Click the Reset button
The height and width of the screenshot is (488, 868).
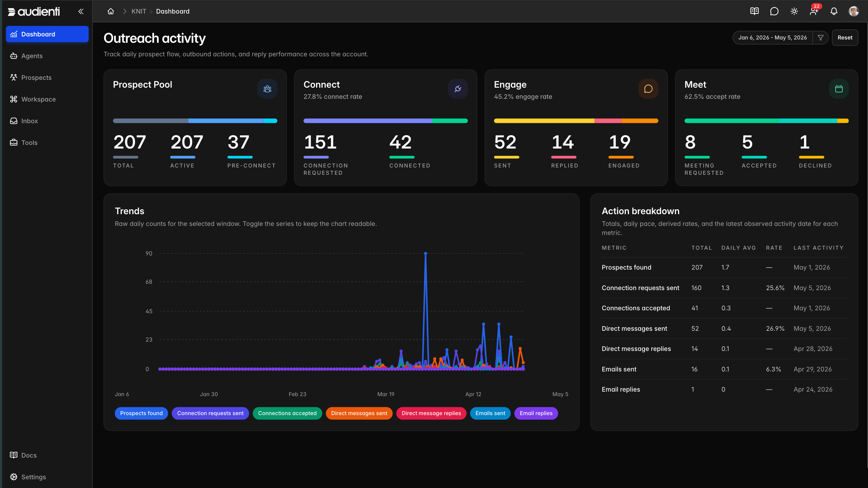(845, 38)
